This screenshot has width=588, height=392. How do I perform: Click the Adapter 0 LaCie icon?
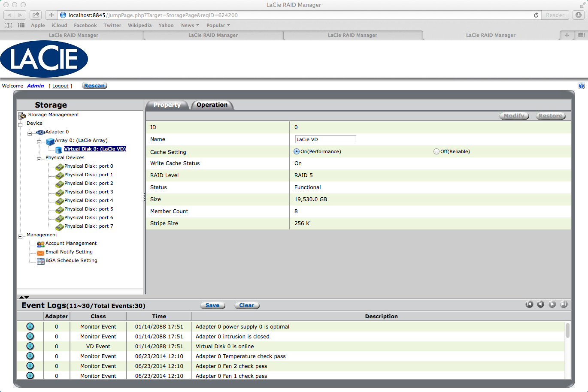[40, 133]
